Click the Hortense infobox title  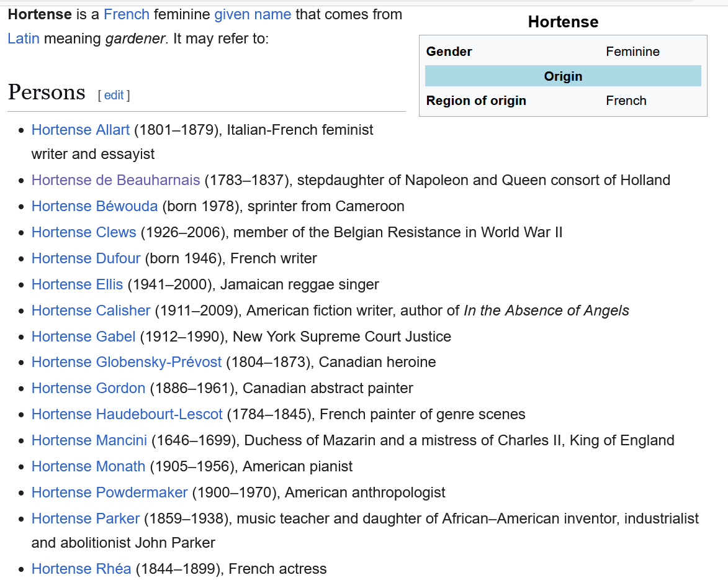coord(563,22)
